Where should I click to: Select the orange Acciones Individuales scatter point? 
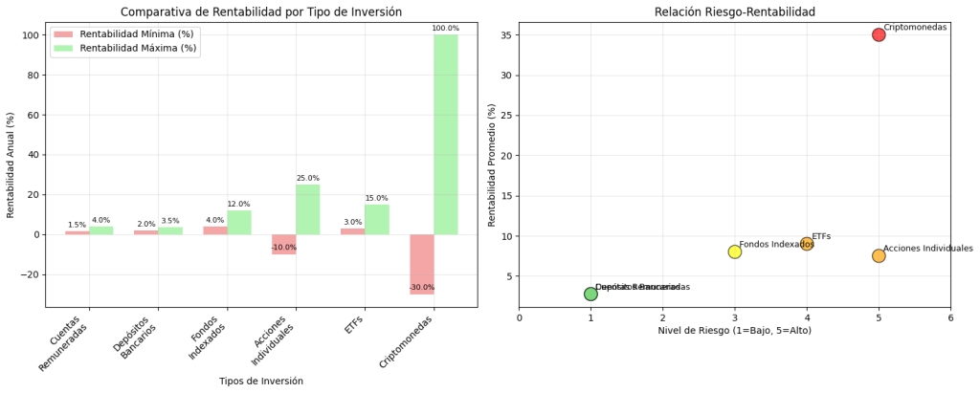(879, 255)
